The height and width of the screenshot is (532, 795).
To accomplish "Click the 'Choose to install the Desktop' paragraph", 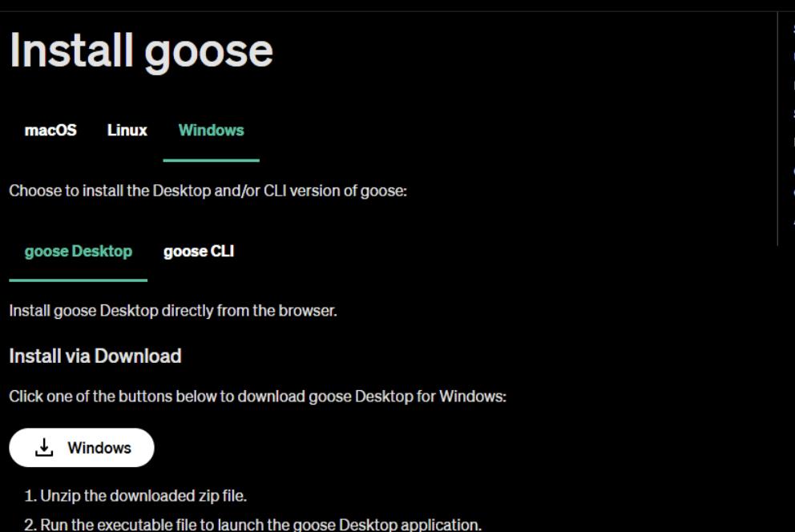I will click(208, 192).
